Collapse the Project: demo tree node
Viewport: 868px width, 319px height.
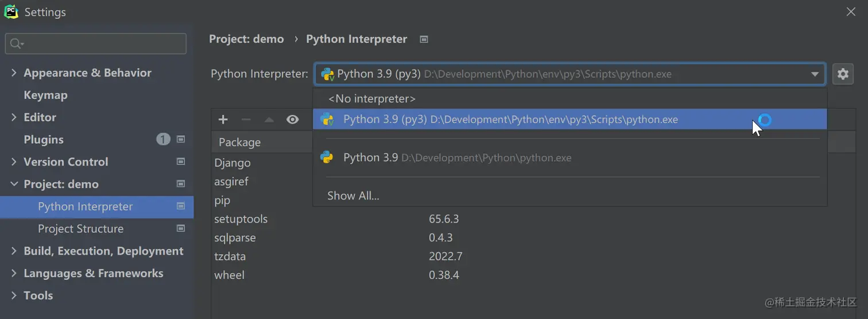click(14, 185)
